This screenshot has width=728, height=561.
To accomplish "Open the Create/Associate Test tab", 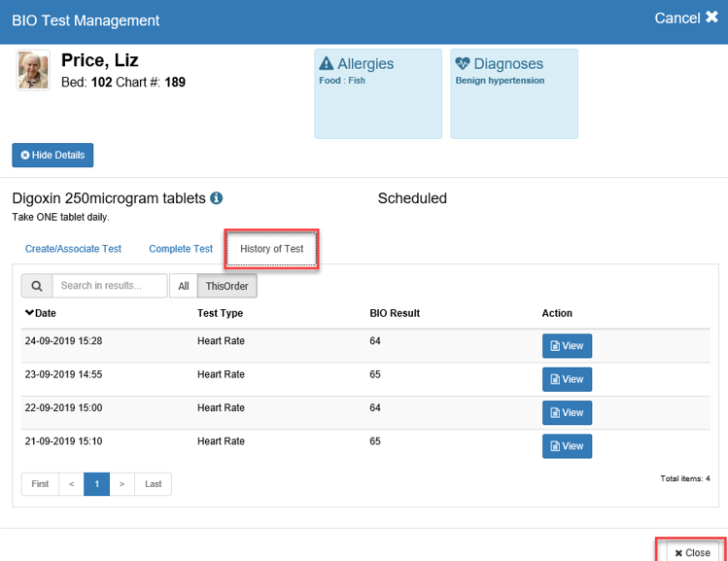I will (x=73, y=249).
